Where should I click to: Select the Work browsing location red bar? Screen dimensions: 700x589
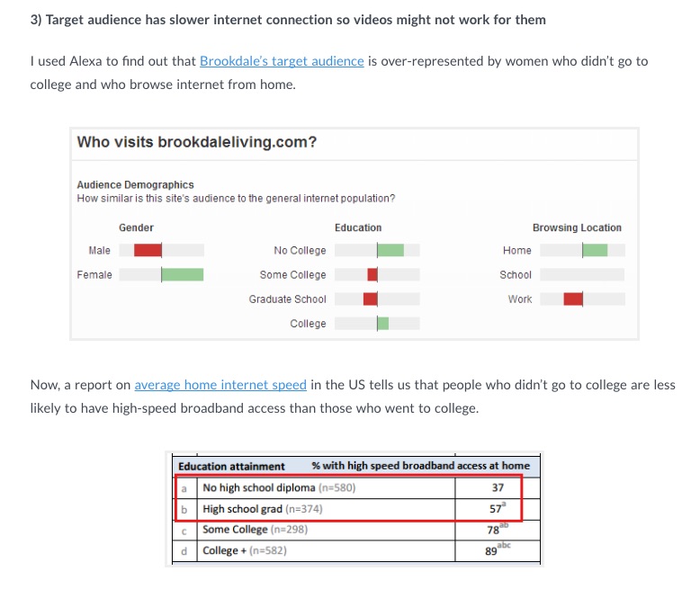click(573, 299)
